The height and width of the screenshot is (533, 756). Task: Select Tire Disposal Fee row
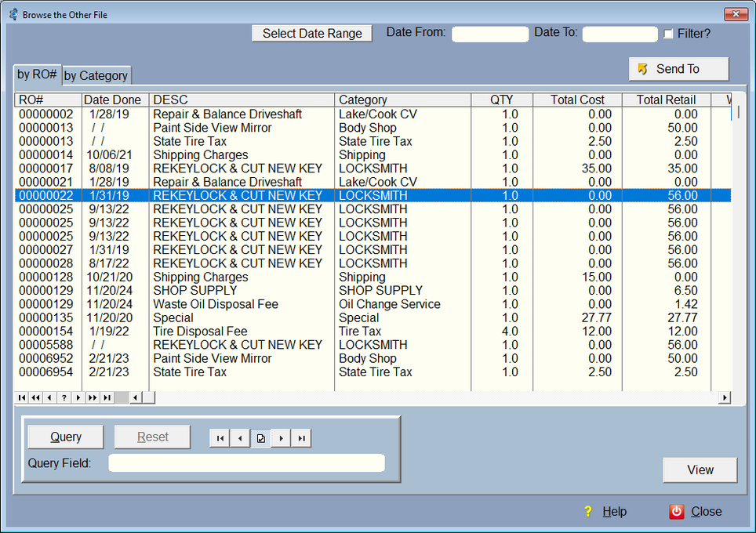373,331
